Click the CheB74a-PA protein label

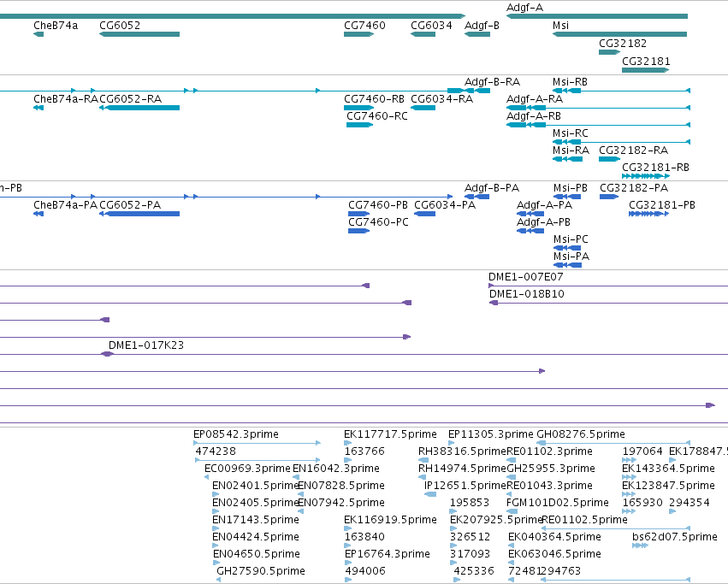pos(66,205)
